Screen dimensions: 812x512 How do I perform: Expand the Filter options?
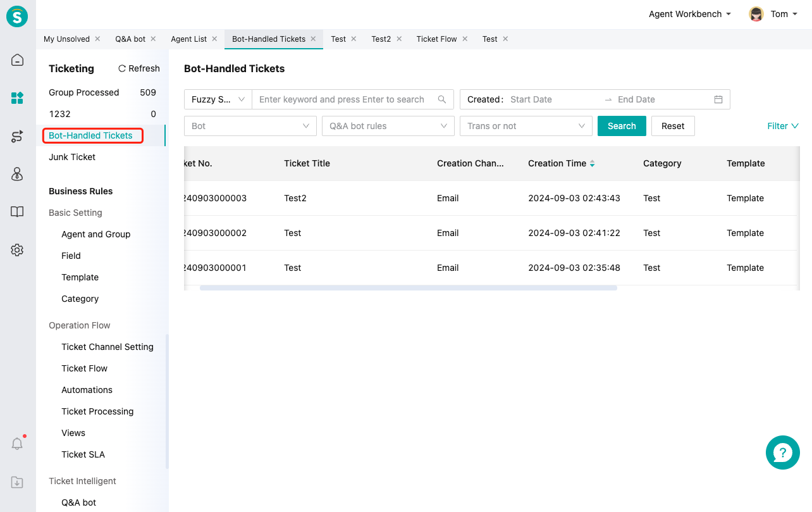pyautogui.click(x=783, y=126)
